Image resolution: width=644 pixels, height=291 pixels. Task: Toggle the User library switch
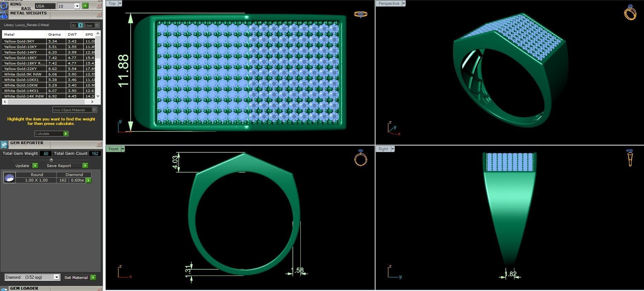[92, 25]
